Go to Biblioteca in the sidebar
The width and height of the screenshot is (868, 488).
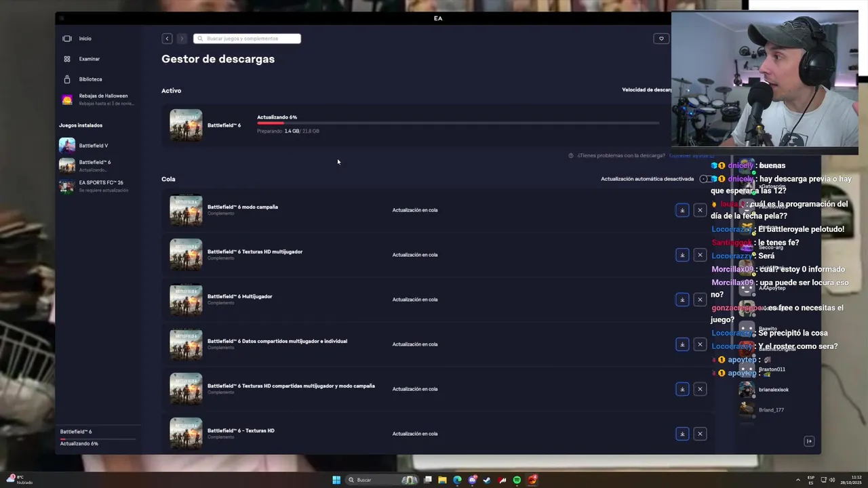click(x=90, y=79)
